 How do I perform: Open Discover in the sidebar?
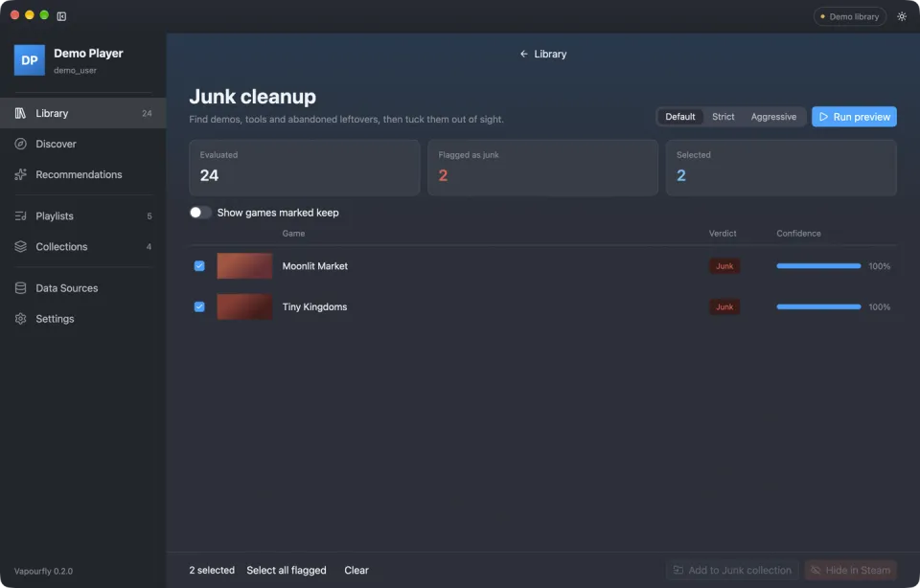pos(83,144)
